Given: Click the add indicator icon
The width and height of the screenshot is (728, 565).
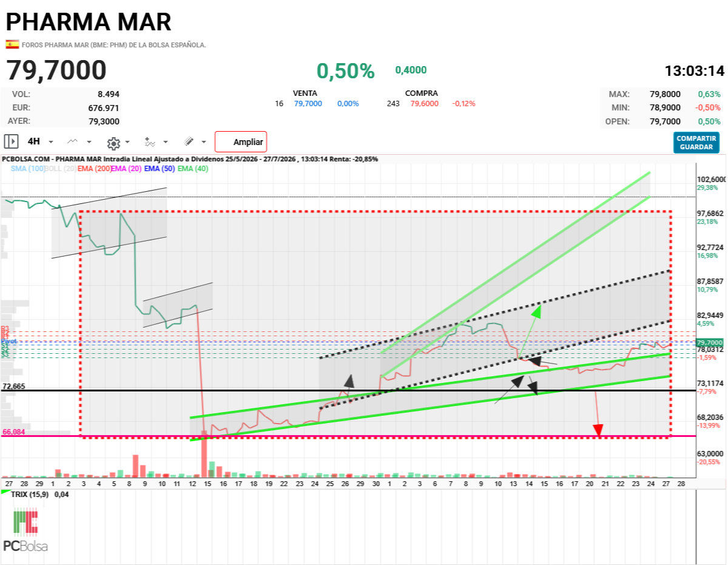Looking at the screenshot, I should point(150,142).
